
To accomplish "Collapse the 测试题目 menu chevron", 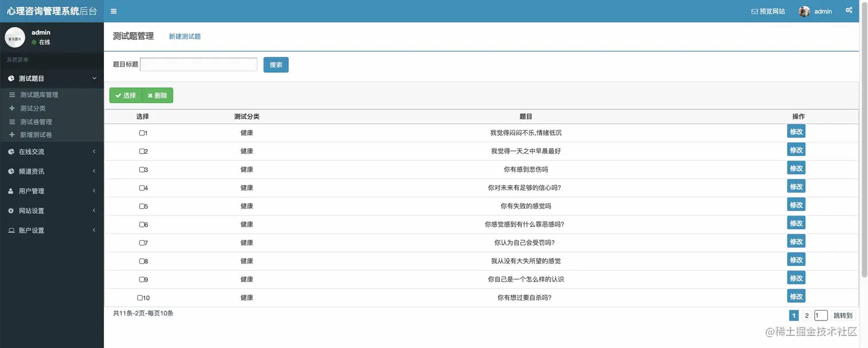I will (x=94, y=79).
